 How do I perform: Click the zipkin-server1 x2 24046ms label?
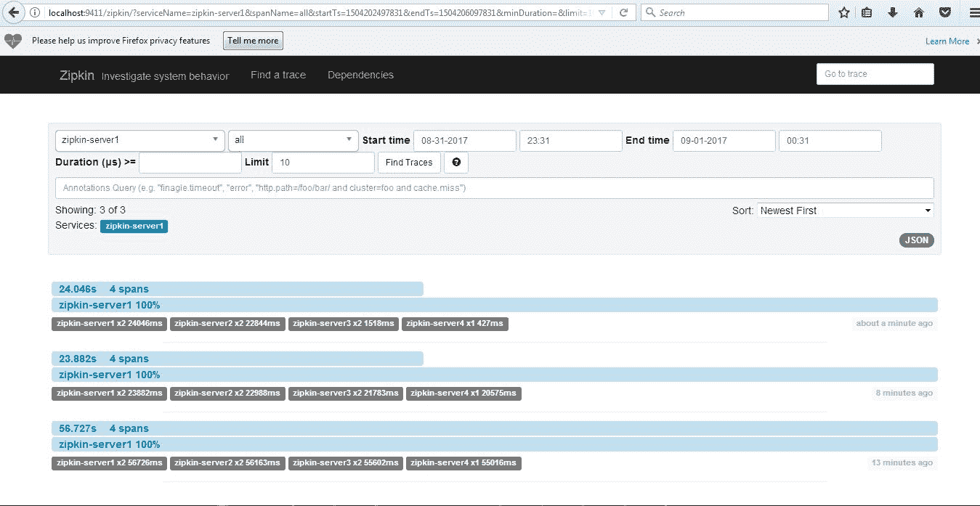tap(110, 324)
